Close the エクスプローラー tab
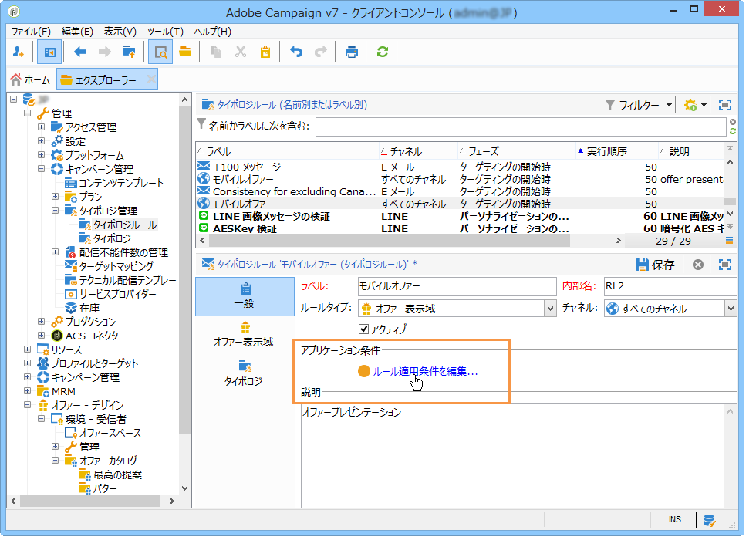 point(151,79)
